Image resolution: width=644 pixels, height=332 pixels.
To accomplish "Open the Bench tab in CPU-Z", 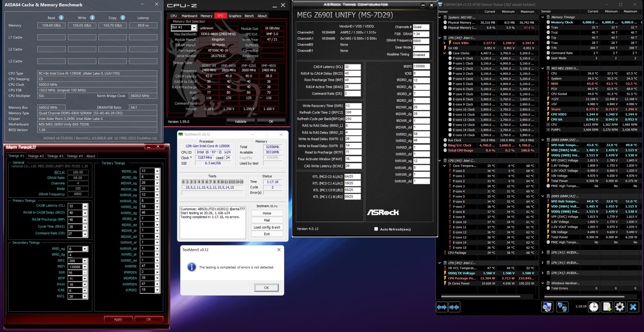I will coord(249,16).
